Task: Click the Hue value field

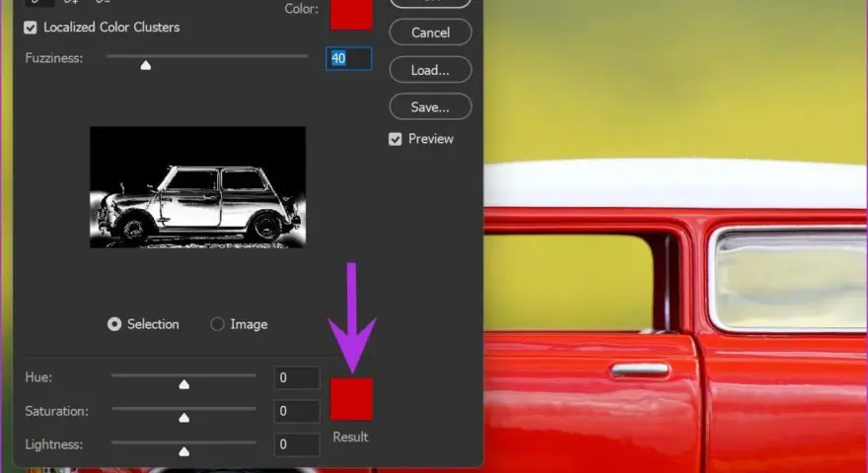Action: coord(297,377)
